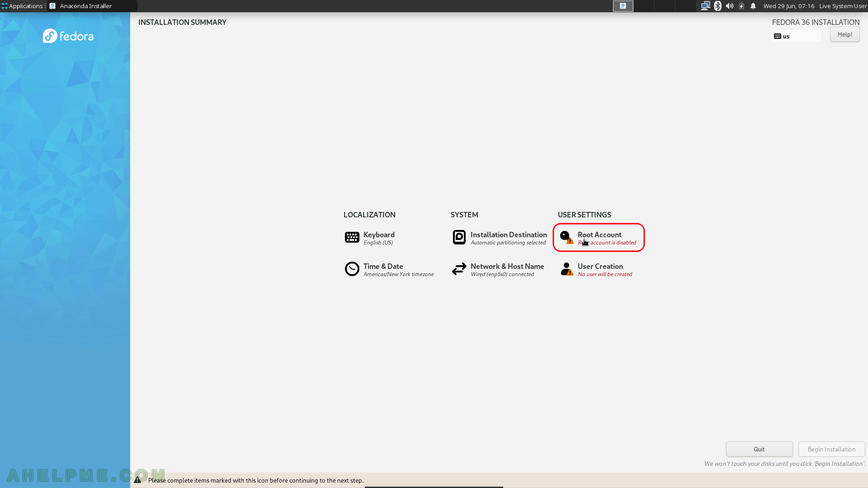Open the network connection tray icon
This screenshot has width=868, height=488.
click(x=705, y=6)
